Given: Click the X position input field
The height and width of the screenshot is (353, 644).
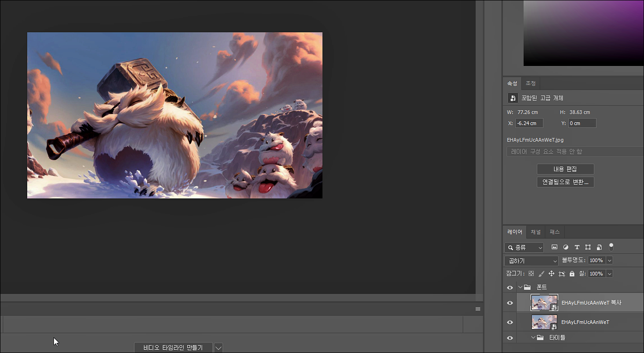Looking at the screenshot, I should [x=529, y=123].
